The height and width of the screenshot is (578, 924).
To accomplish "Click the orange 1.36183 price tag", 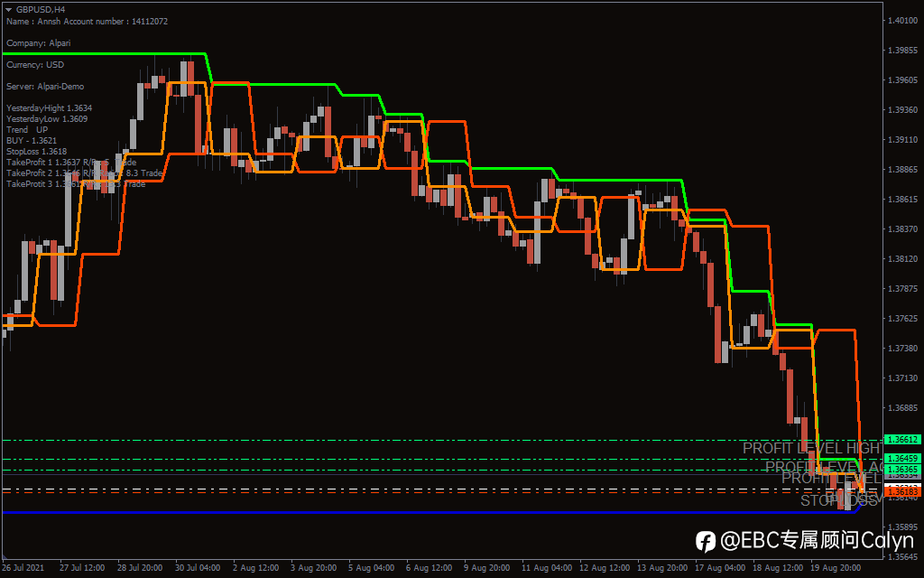I will pos(902,491).
